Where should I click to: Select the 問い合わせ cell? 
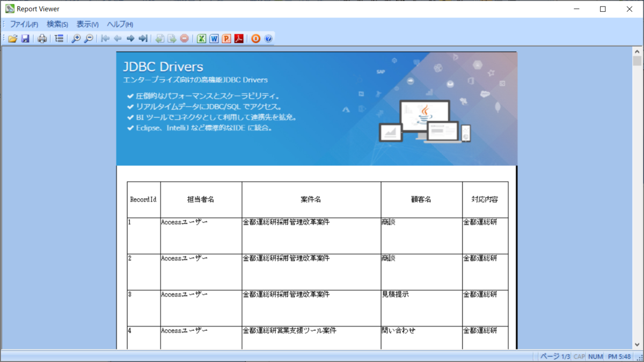[x=421, y=338]
